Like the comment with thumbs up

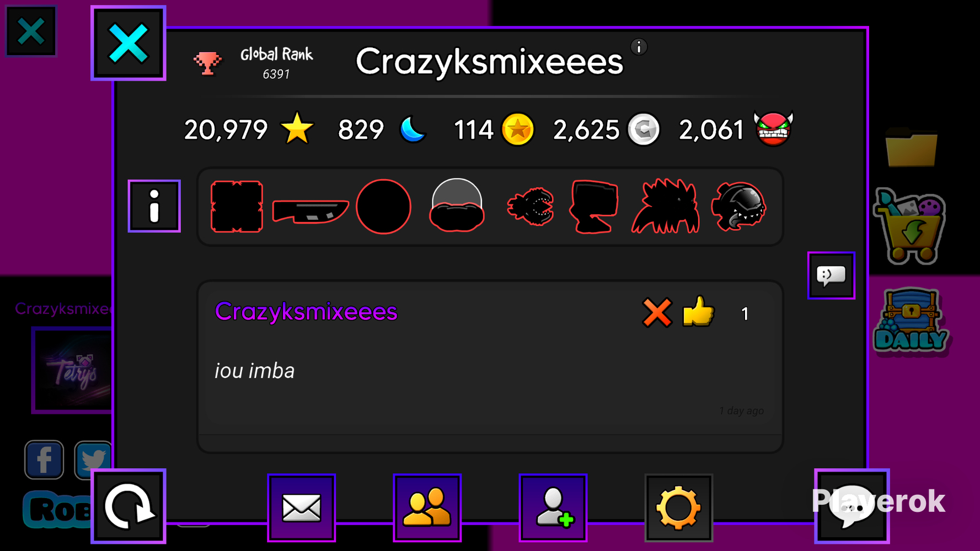(x=698, y=312)
